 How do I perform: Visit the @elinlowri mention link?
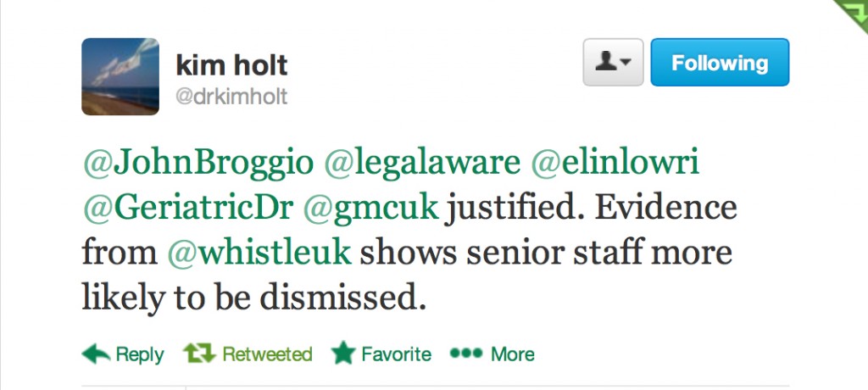point(615,164)
